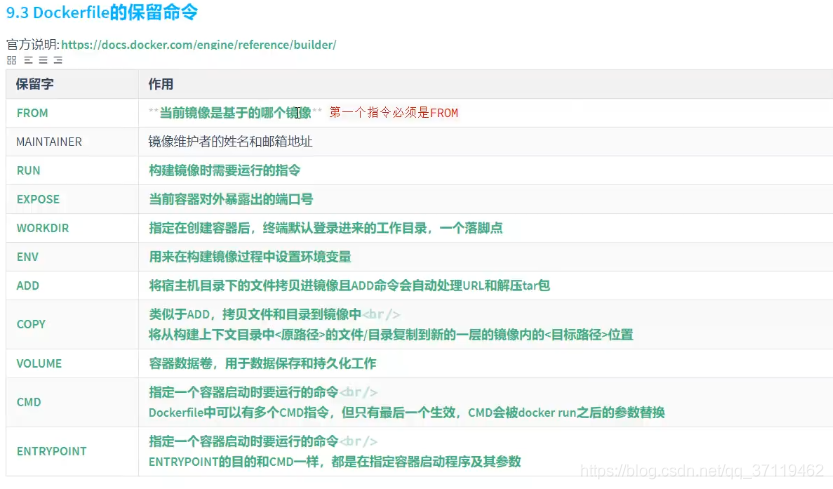Image resolution: width=833 pixels, height=489 pixels.
Task: Click '当前镜像是基于的哪个镜像' description text
Action: 235,113
